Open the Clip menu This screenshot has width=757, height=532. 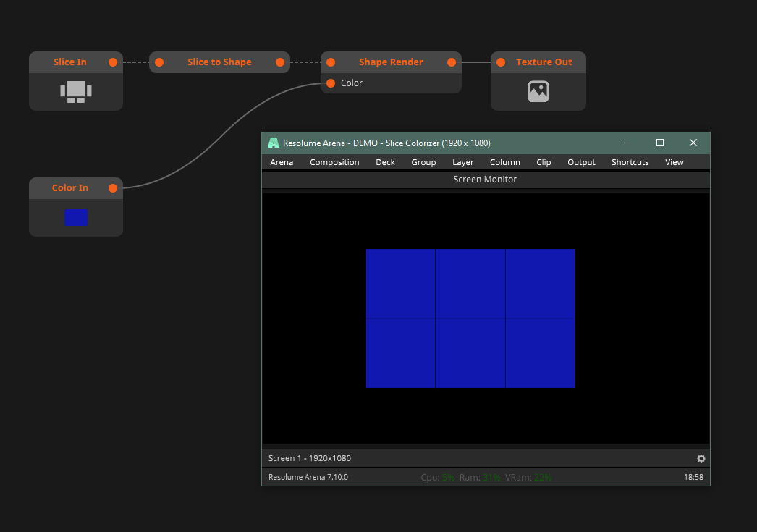544,162
